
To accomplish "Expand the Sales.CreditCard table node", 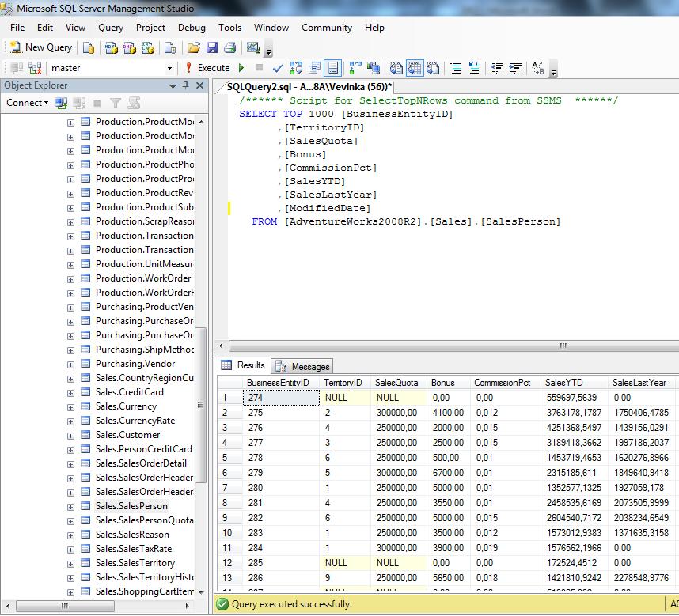I will tap(70, 393).
